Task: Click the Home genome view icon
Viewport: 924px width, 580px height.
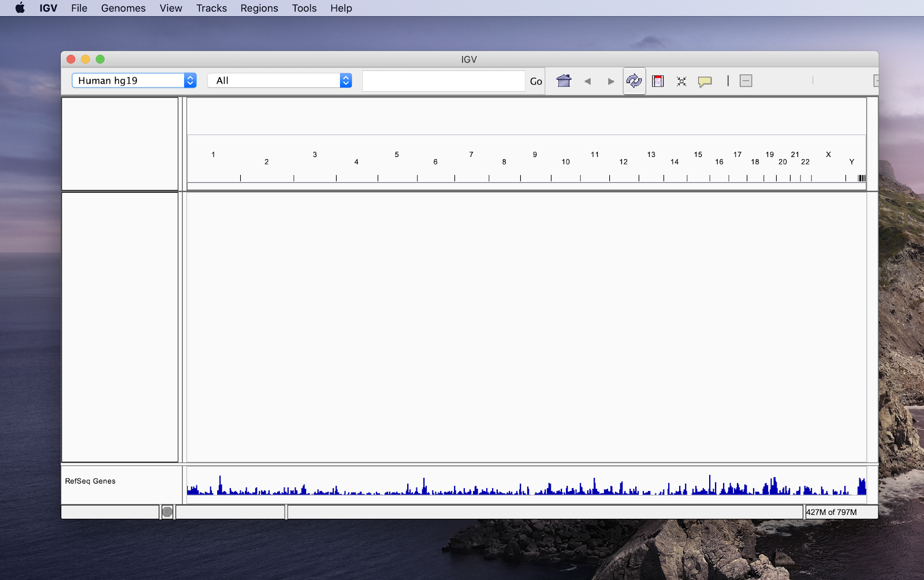Action: click(x=564, y=81)
